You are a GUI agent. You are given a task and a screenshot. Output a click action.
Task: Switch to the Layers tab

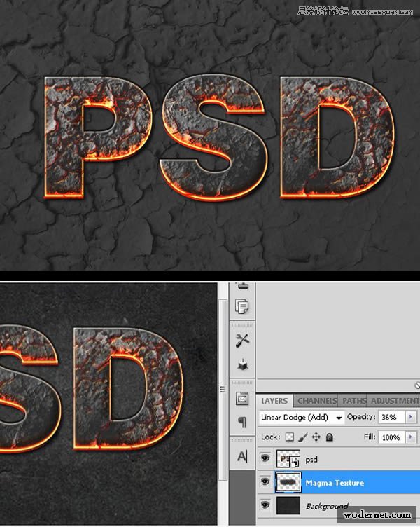(274, 401)
